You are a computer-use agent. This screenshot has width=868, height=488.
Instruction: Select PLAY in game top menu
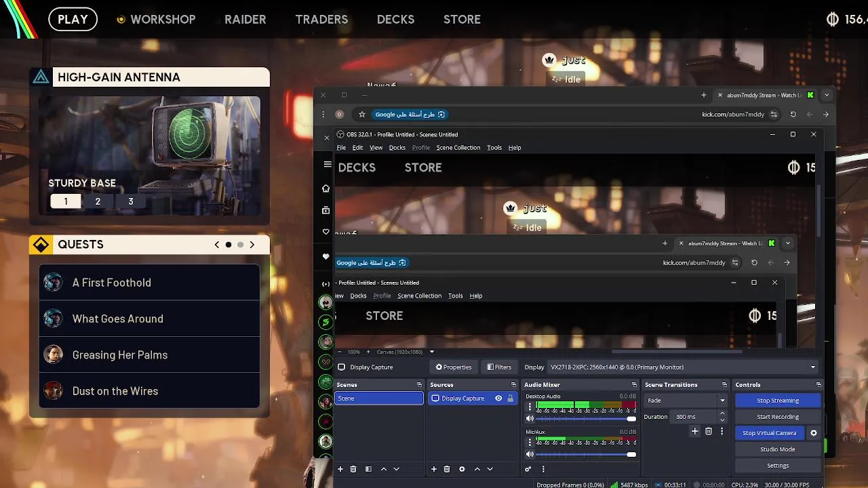(x=73, y=20)
